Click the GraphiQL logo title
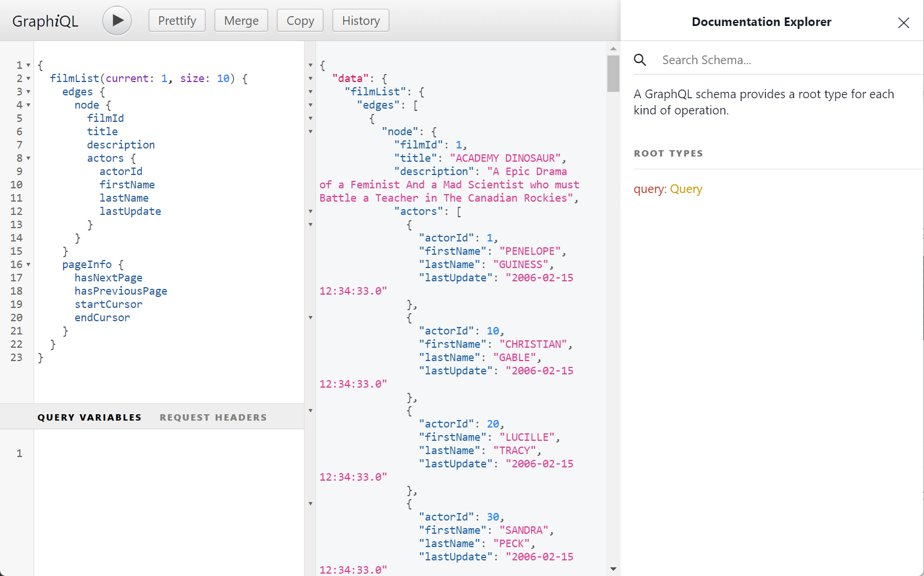The height and width of the screenshot is (576, 924). 45,21
